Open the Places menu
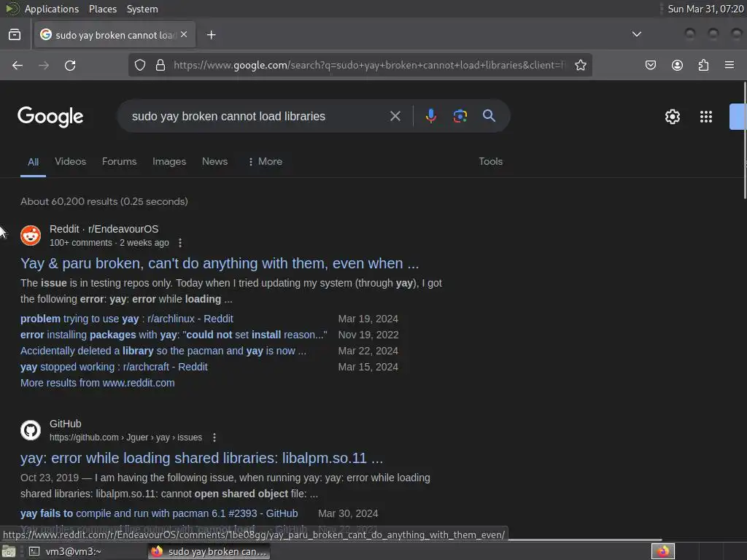Viewport: 747px width, 560px height. [x=102, y=9]
